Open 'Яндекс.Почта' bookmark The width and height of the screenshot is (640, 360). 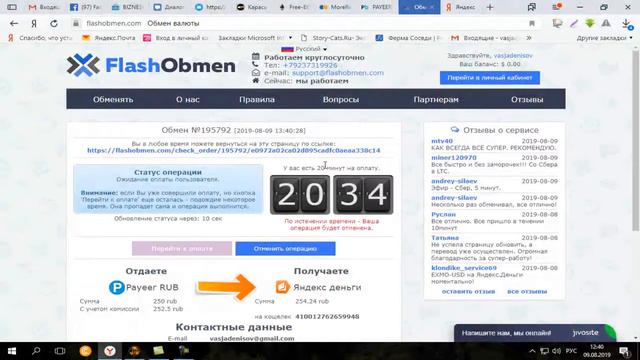[x=109, y=38]
